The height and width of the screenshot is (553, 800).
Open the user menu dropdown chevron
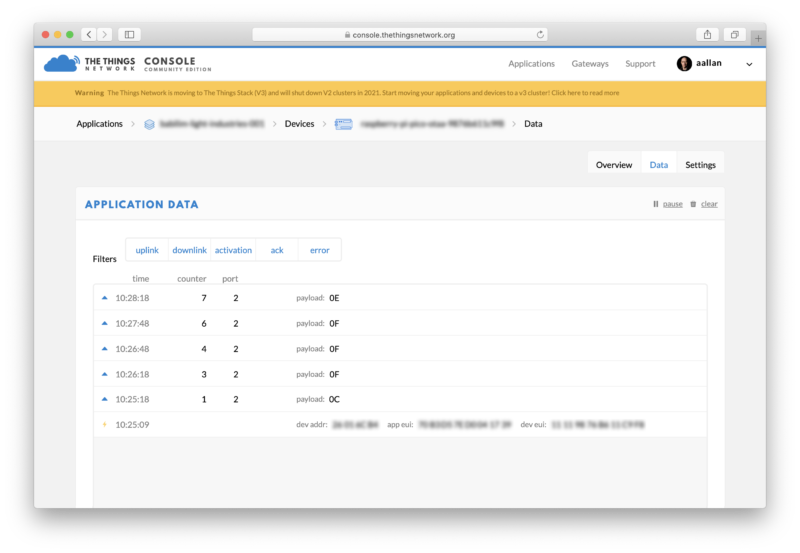[x=749, y=64]
